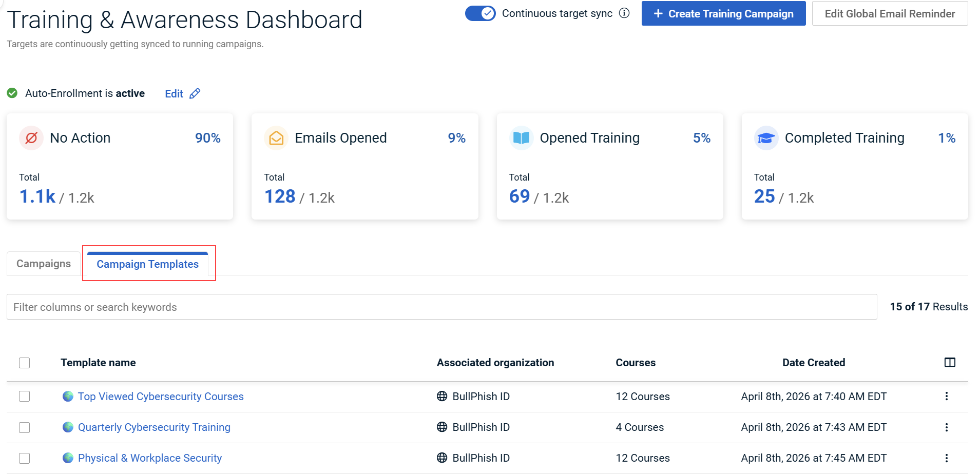Click the pencil icon next to Edit
The height and width of the screenshot is (475, 980).
tap(195, 93)
